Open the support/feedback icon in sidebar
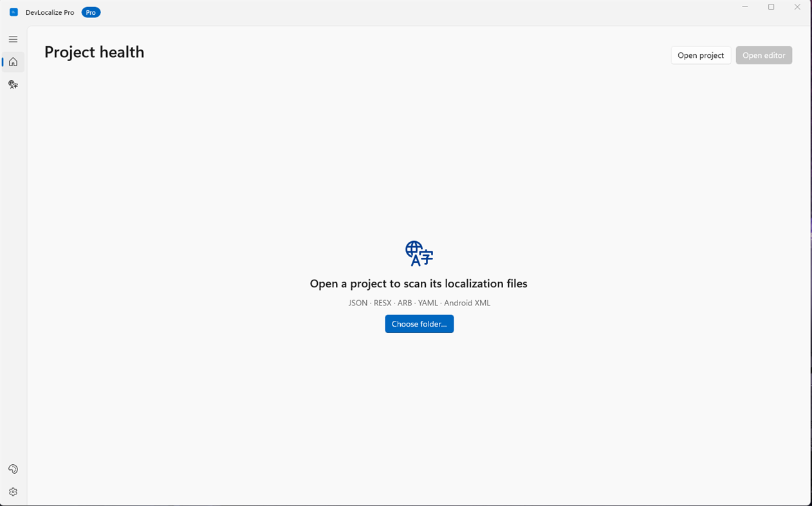This screenshot has width=812, height=506. (13, 469)
